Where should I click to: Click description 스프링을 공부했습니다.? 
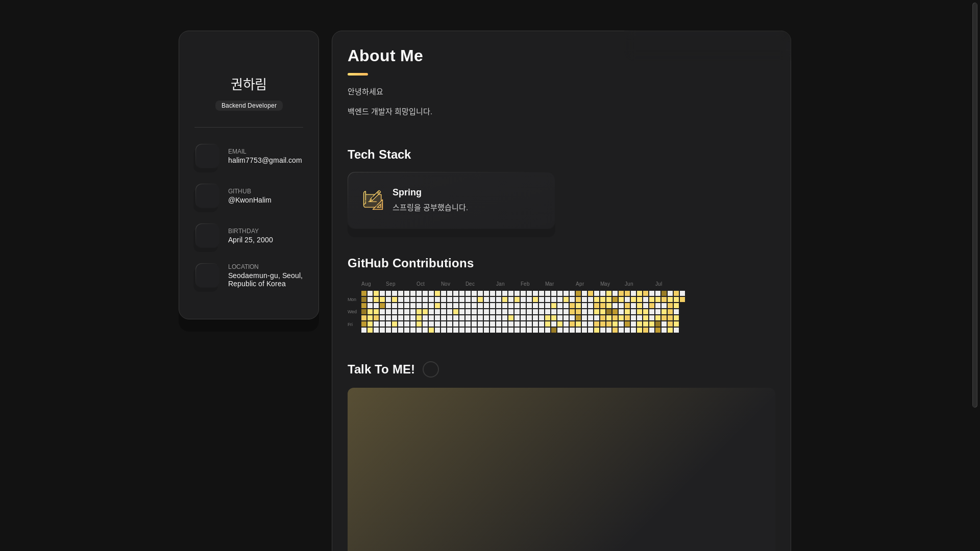click(430, 207)
